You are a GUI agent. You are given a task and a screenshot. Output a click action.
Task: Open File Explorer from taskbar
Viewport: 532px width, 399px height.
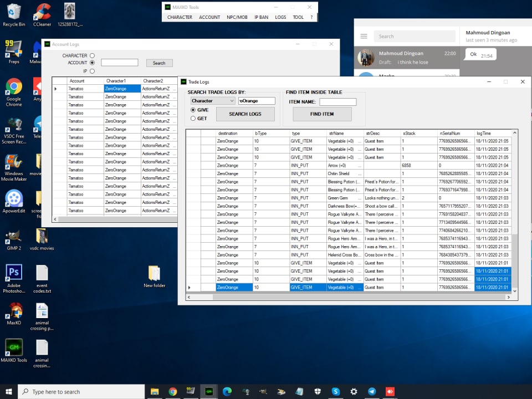155,392
